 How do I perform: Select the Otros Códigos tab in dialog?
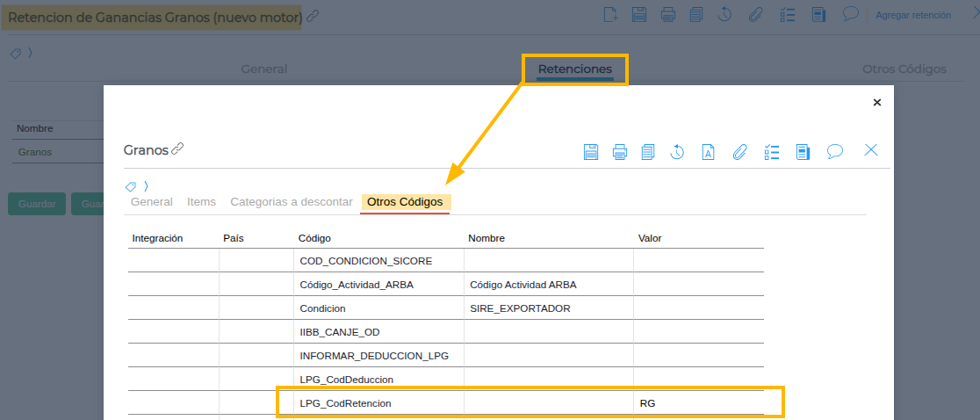(405, 202)
